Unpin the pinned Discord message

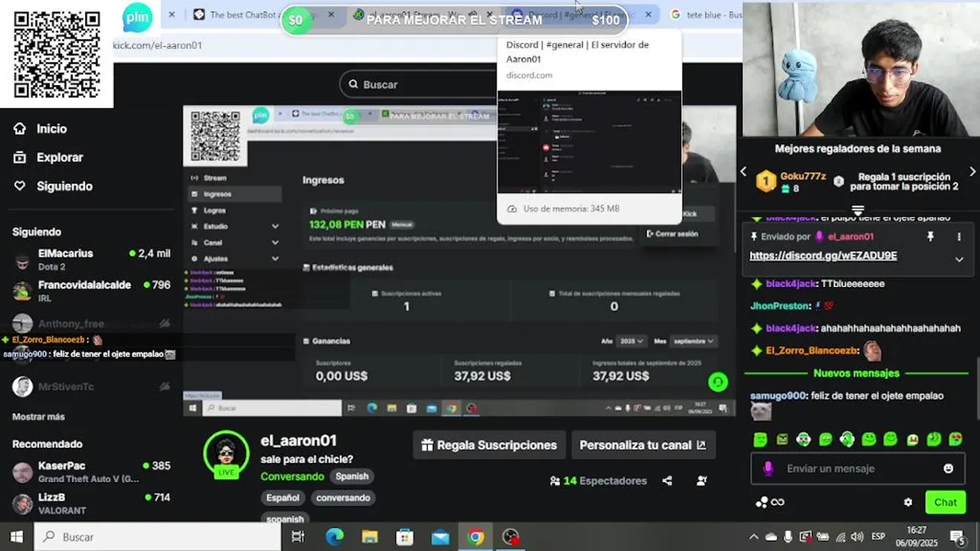[x=930, y=237]
